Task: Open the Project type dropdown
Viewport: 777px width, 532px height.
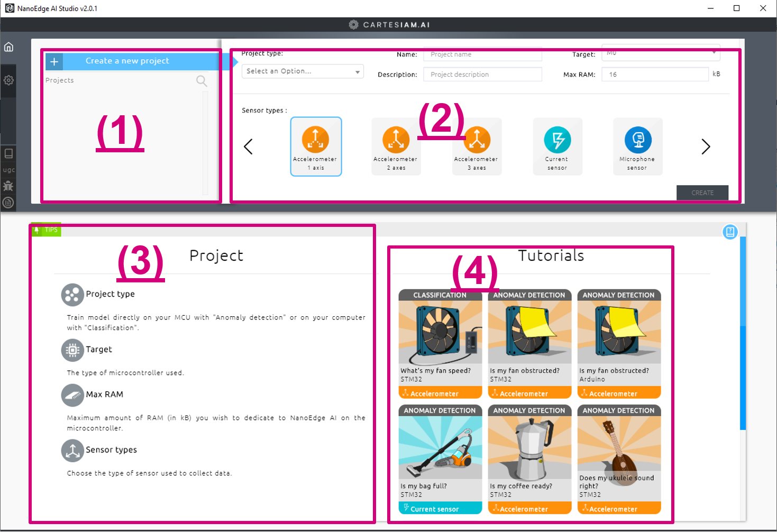Action: 303,71
